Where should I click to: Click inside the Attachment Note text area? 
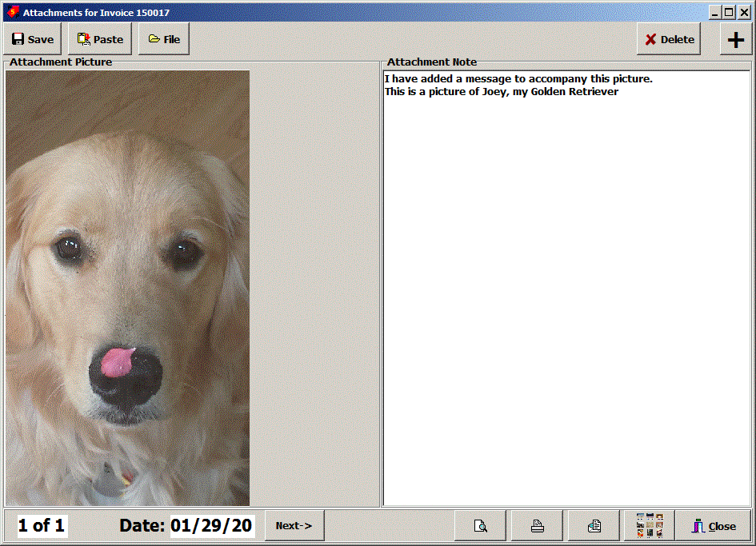click(567, 288)
